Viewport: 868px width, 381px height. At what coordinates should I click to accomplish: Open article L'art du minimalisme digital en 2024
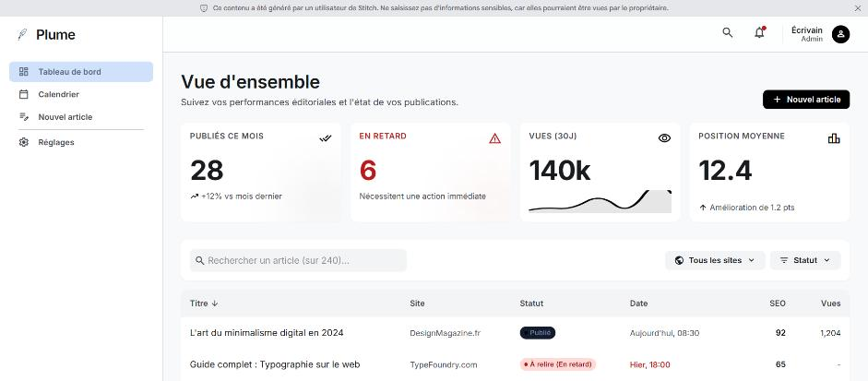[267, 333]
